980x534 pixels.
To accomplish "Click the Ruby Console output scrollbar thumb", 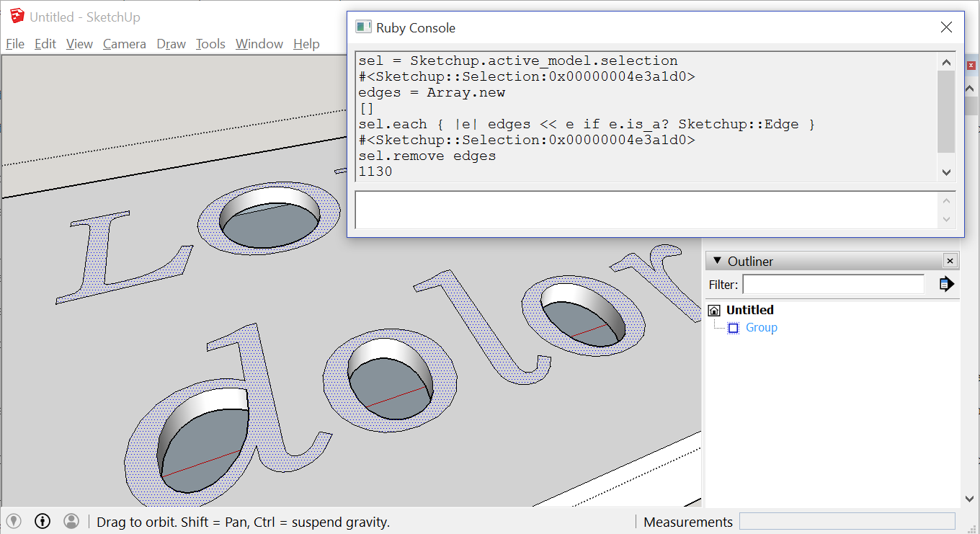I will 946,112.
